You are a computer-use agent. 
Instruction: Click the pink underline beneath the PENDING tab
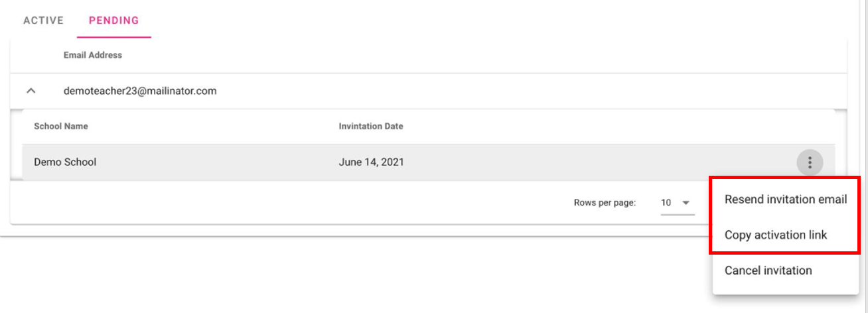(114, 36)
